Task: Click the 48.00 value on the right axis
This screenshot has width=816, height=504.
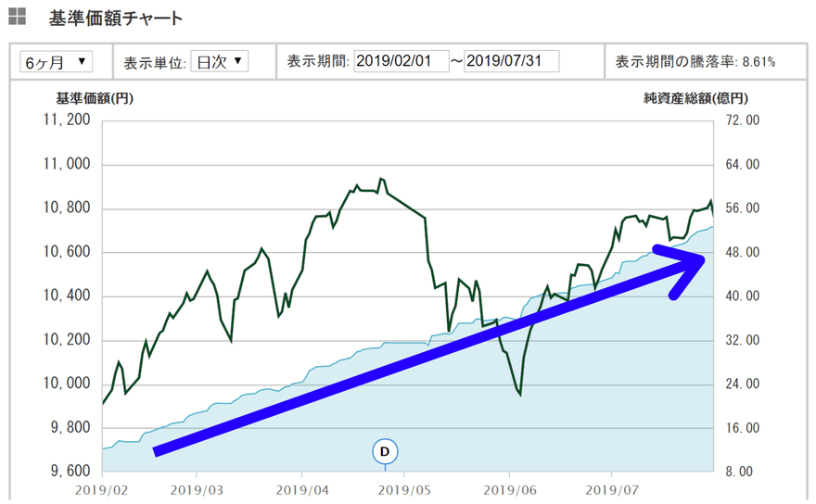Action: pos(743,252)
